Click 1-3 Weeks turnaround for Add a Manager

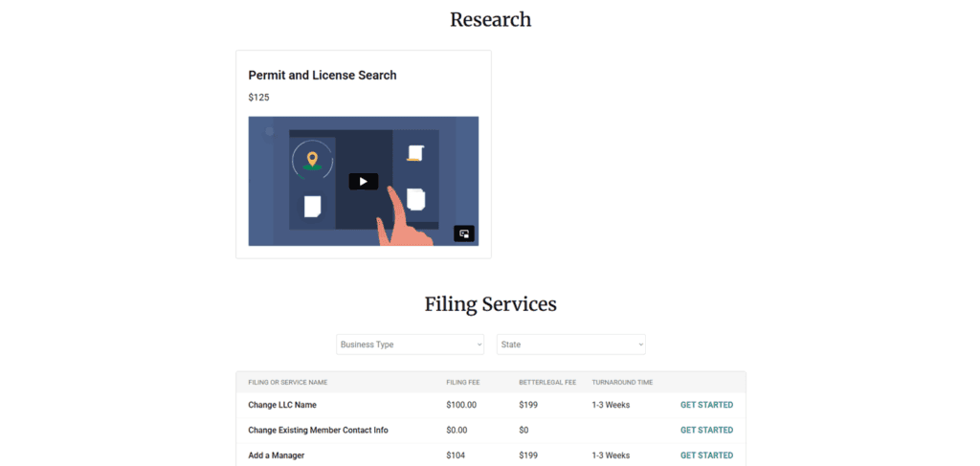tap(611, 455)
